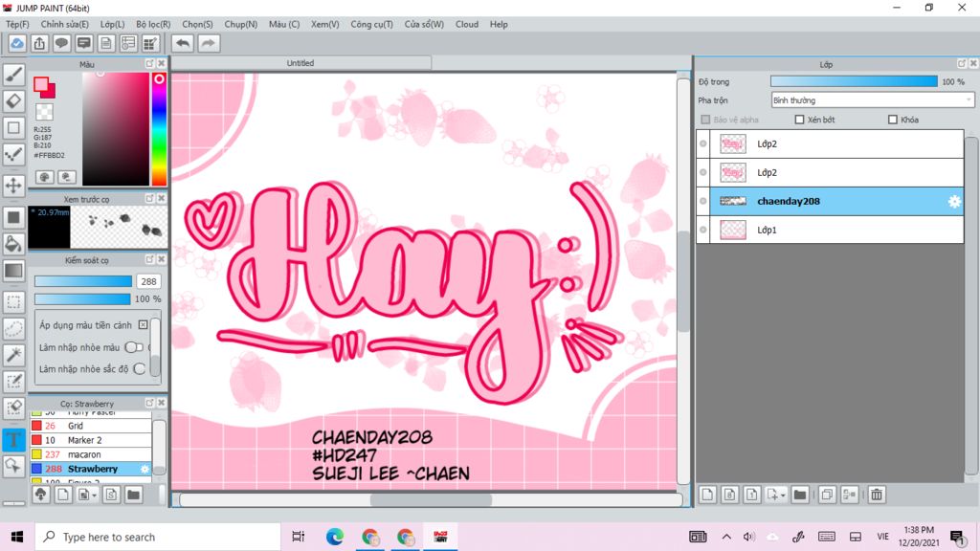Image resolution: width=980 pixels, height=551 pixels.
Task: Delete layer with trash icon
Action: pos(877,495)
